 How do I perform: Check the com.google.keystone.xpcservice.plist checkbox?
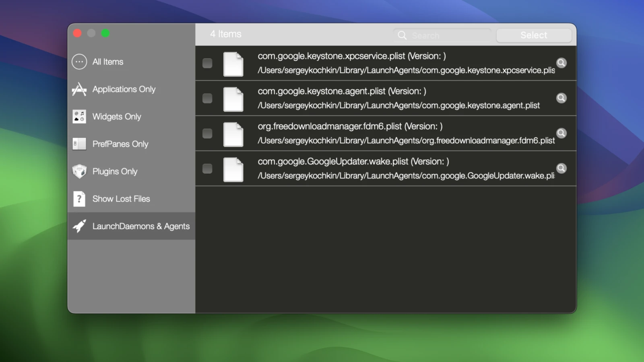[x=207, y=63]
